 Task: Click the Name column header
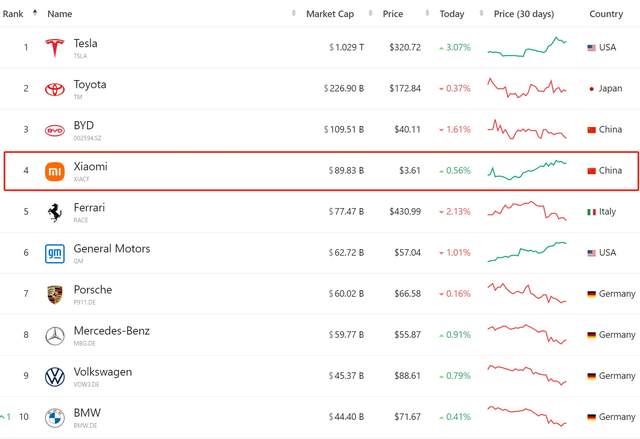click(x=60, y=14)
